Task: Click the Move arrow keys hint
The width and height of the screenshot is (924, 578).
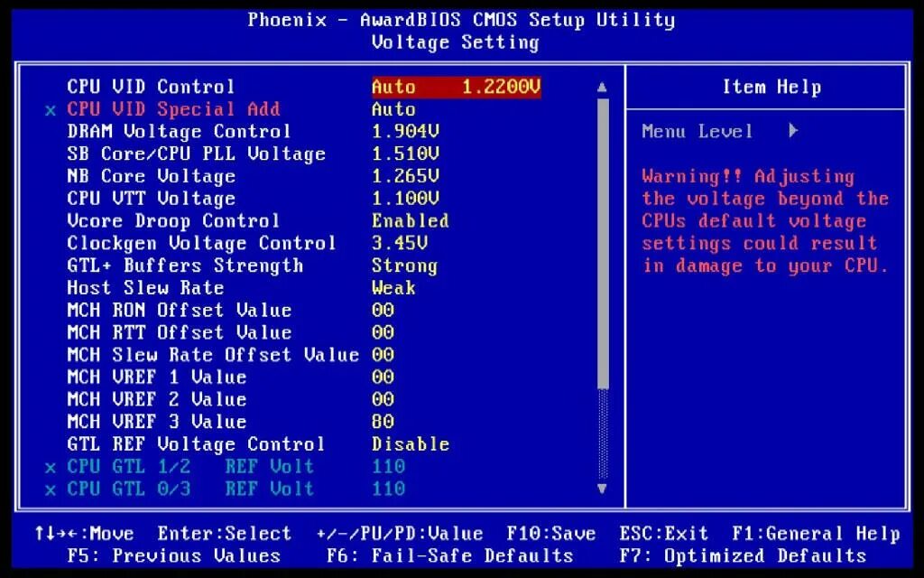Action: point(84,534)
